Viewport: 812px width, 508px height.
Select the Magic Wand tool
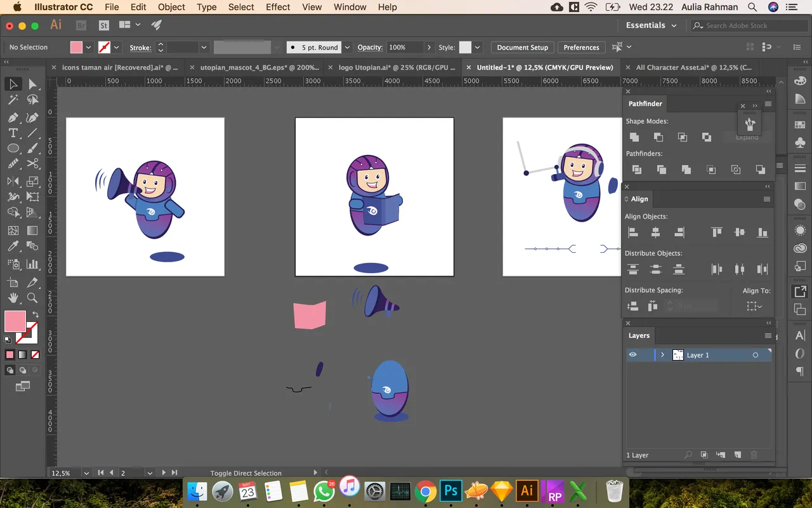pyautogui.click(x=13, y=100)
